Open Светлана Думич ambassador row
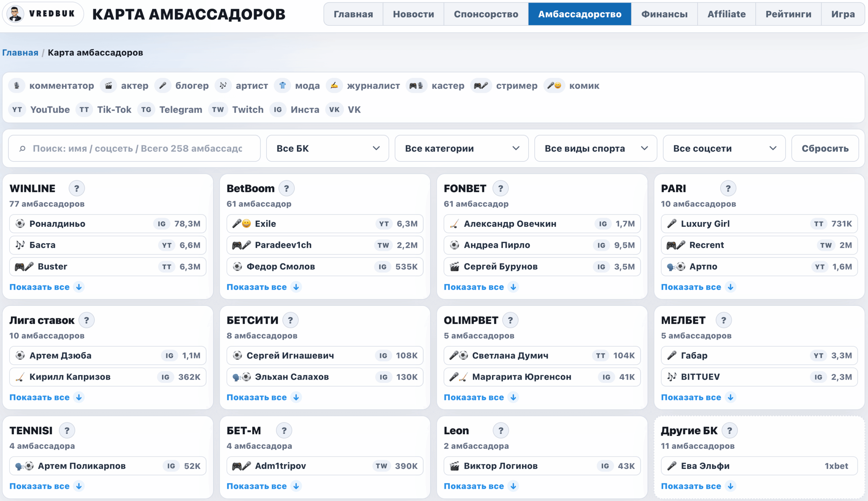868x501 pixels. (542, 356)
